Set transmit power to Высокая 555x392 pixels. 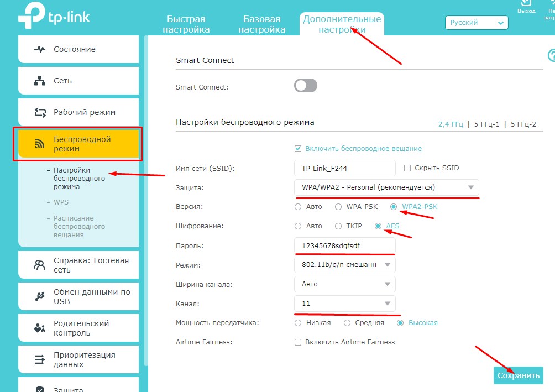(400, 323)
